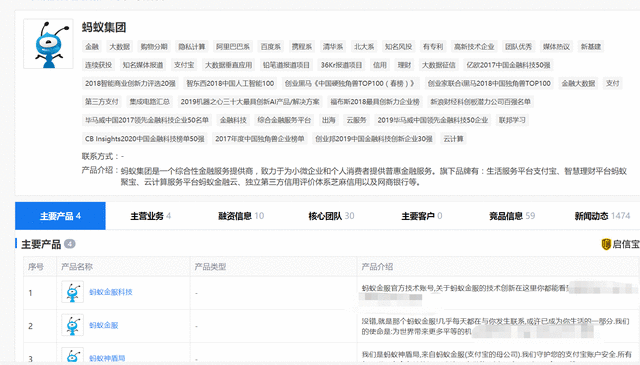
Task: Click the 综合金融服务平台 tag
Action: pos(284,120)
